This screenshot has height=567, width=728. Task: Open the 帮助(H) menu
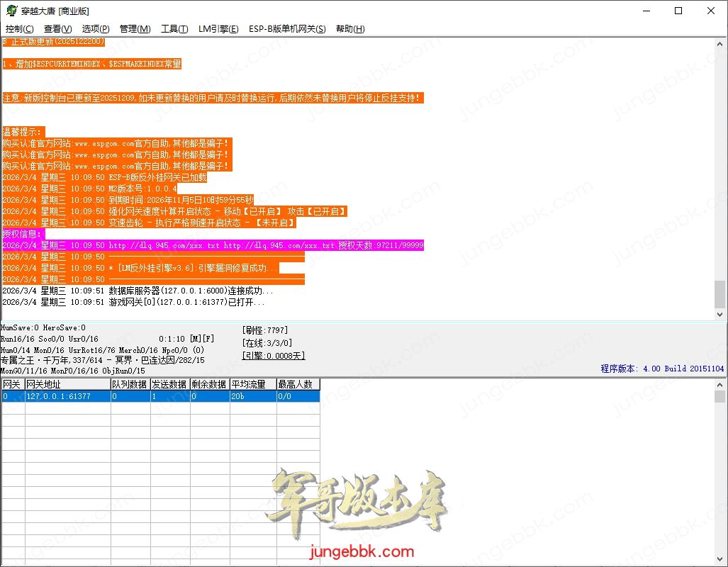coord(350,29)
